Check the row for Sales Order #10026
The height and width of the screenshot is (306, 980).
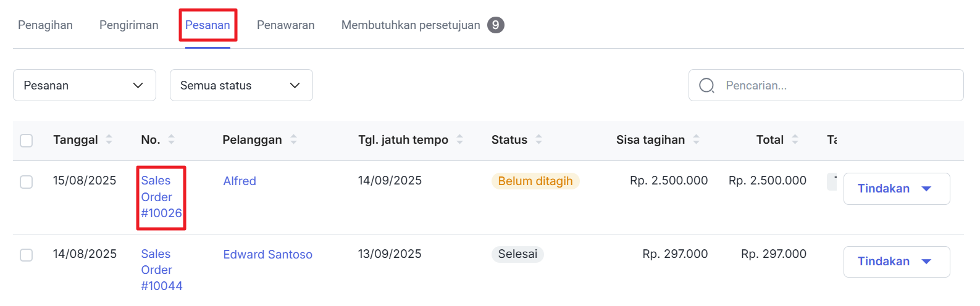pyautogui.click(x=27, y=182)
